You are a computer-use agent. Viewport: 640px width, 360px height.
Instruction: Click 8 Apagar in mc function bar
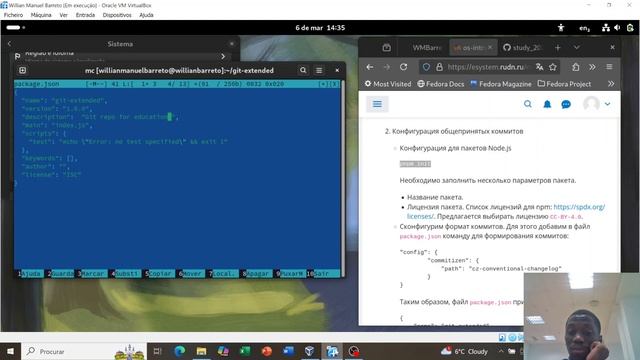256,273
